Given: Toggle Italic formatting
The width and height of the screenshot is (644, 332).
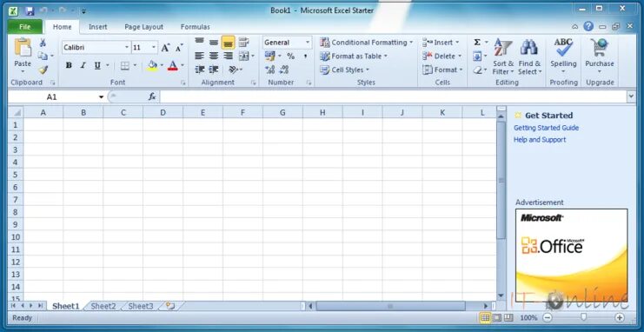Looking at the screenshot, I should [83, 66].
